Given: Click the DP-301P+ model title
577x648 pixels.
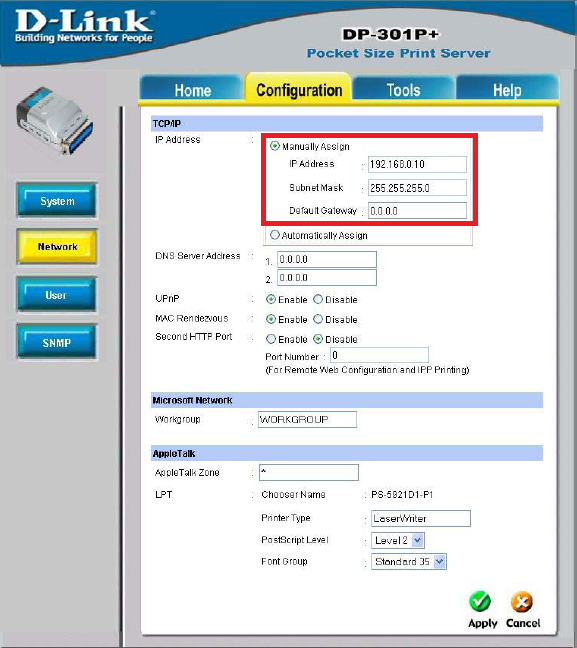Looking at the screenshot, I should (x=391, y=34).
